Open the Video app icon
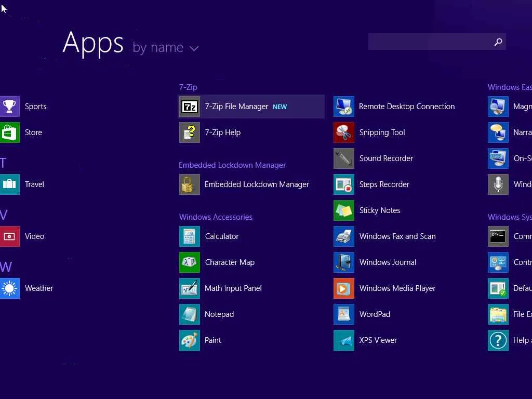Screen dimensions: 532x399 tap(9, 236)
